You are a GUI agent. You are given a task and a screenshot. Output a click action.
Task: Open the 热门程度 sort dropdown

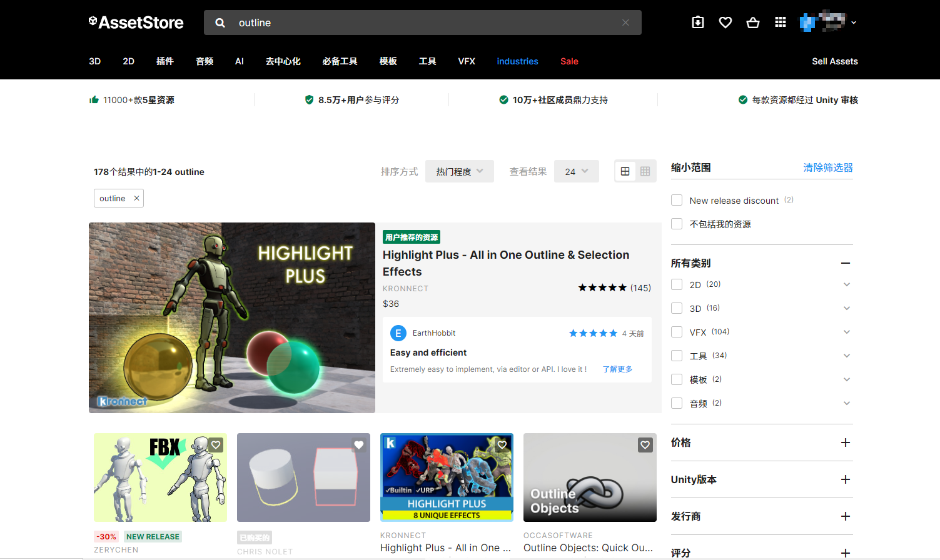460,171
